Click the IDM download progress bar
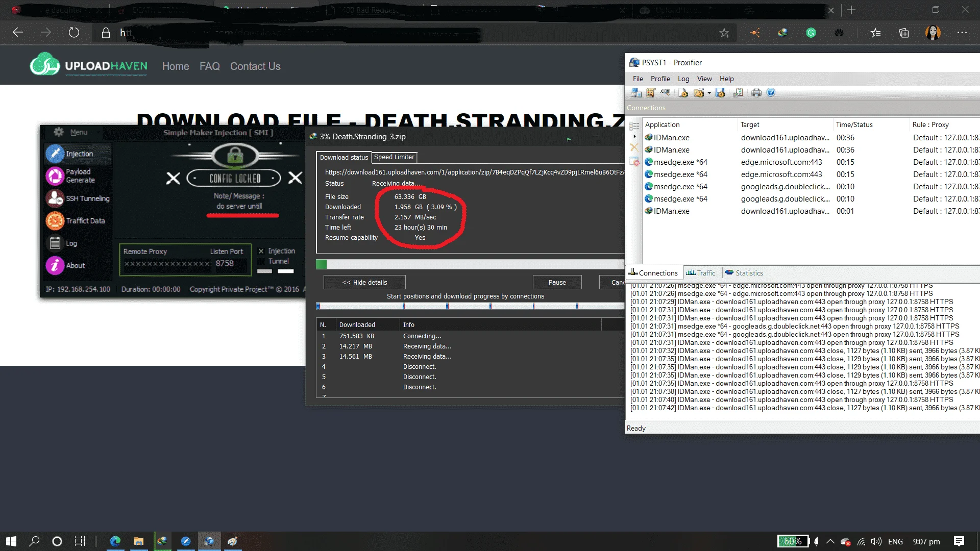Image resolution: width=980 pixels, height=551 pixels. pyautogui.click(x=470, y=264)
